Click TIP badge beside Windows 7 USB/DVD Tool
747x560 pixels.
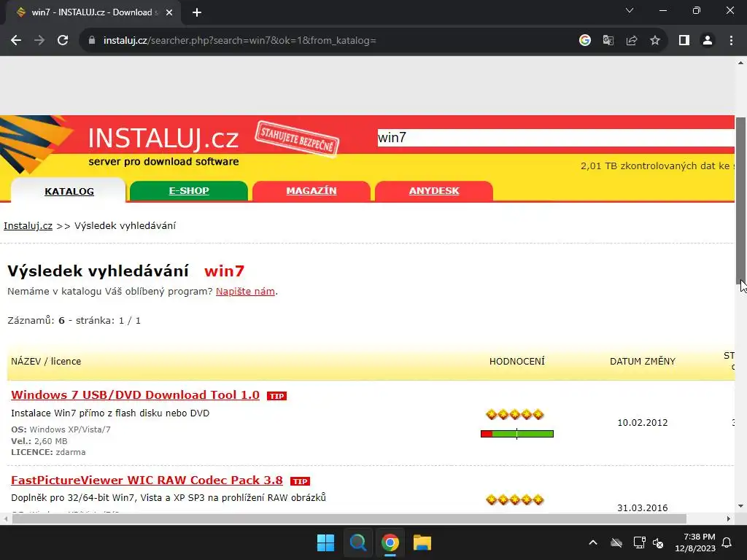pos(276,396)
